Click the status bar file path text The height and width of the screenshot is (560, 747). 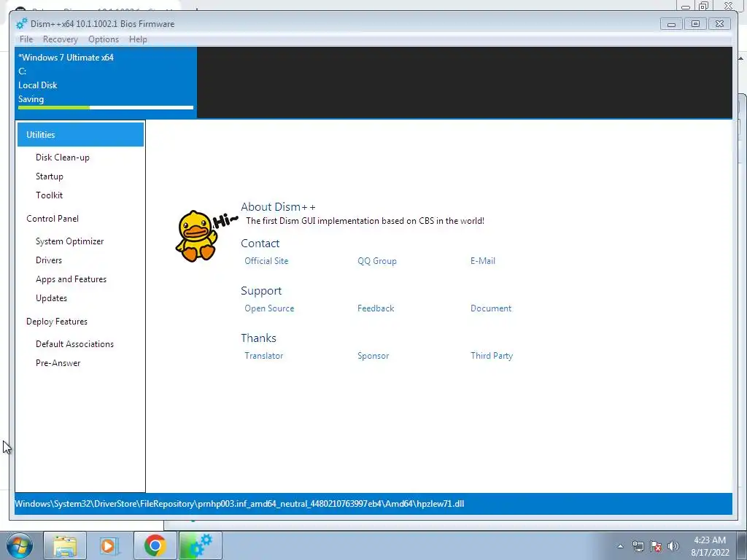pos(239,504)
